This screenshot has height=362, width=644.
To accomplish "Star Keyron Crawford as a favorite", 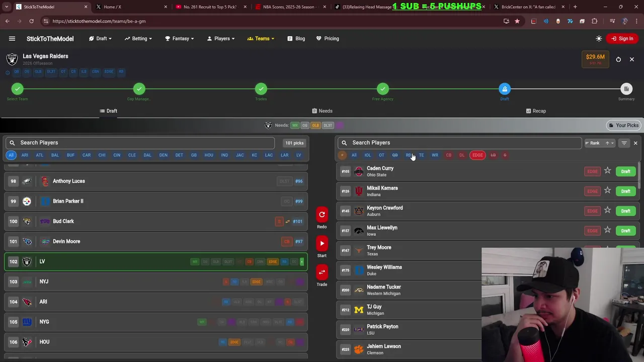I will coord(607,210).
